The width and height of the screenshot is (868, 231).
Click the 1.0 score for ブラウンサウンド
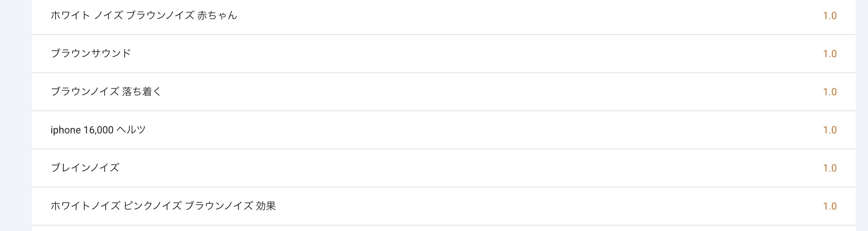(830, 54)
